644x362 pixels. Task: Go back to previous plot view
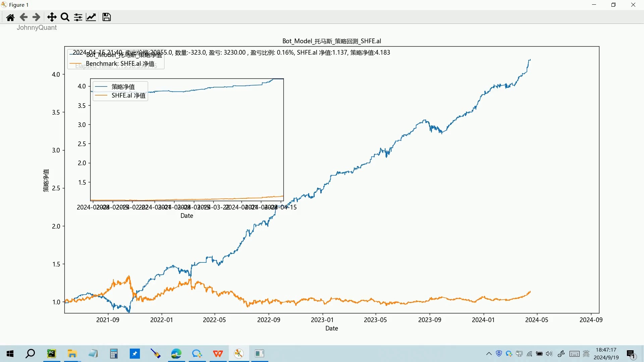23,17
